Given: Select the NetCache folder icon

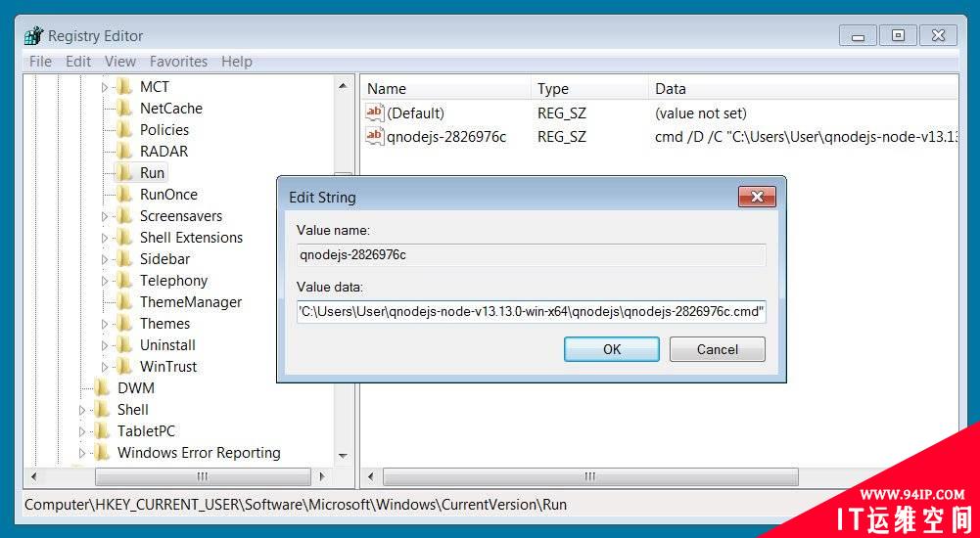Looking at the screenshot, I should coord(124,108).
